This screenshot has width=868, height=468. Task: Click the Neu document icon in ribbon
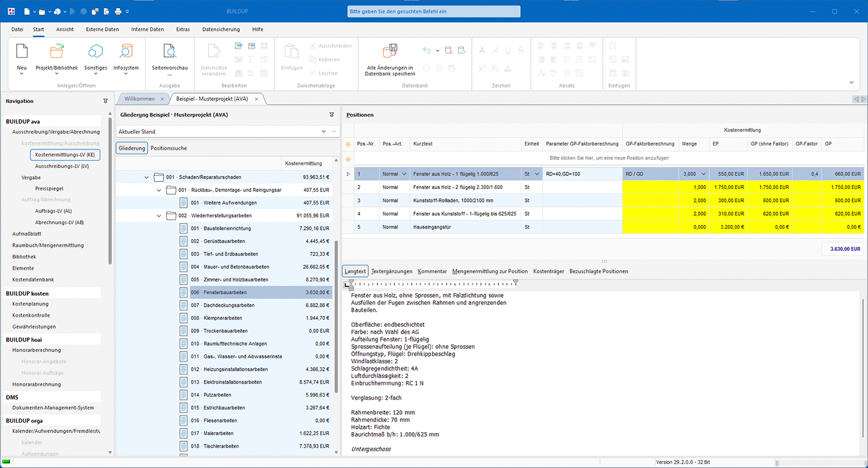coord(22,51)
